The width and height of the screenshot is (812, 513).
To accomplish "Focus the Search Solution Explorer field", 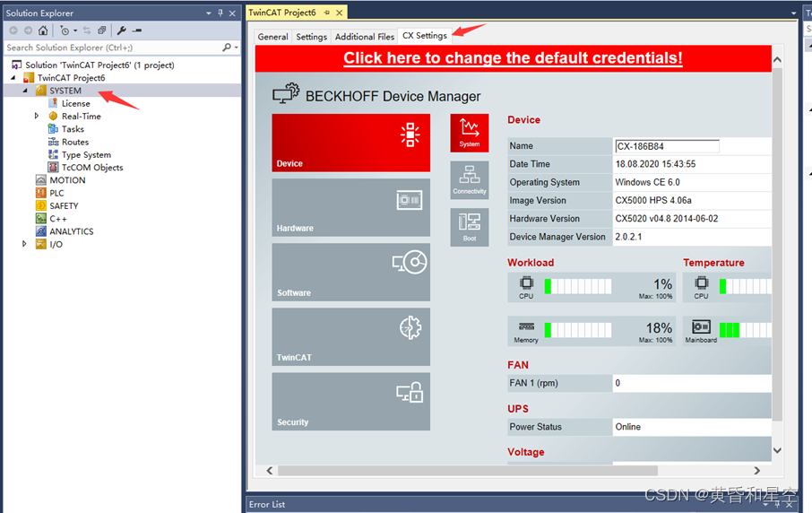I will (x=114, y=48).
